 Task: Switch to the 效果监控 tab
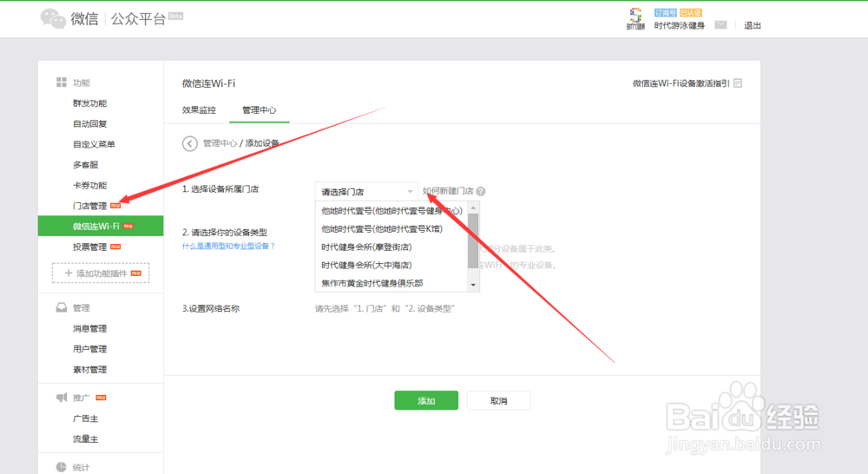[199, 109]
